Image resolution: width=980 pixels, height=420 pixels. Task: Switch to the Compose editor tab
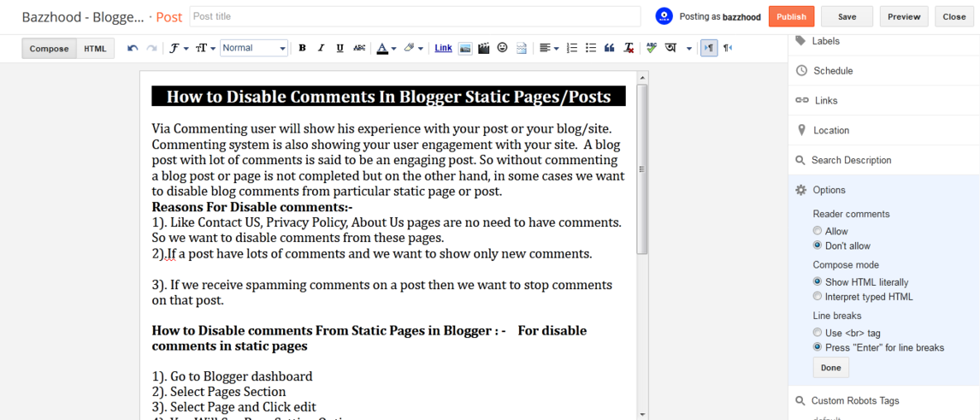coord(50,49)
